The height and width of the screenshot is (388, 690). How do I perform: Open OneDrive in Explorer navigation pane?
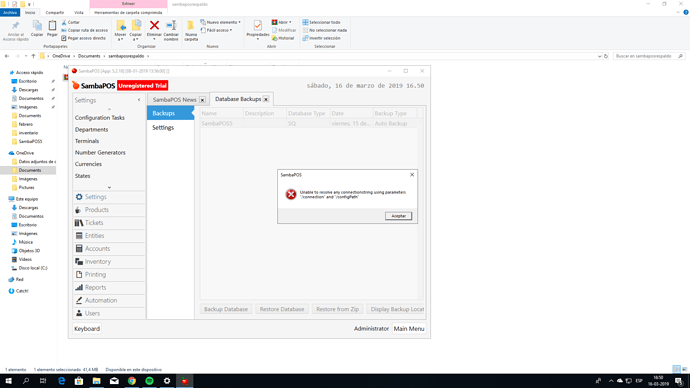(x=25, y=153)
